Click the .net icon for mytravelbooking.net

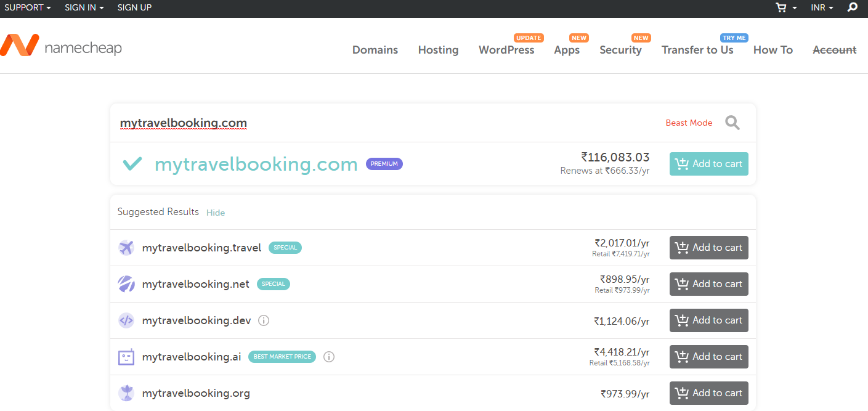(126, 284)
